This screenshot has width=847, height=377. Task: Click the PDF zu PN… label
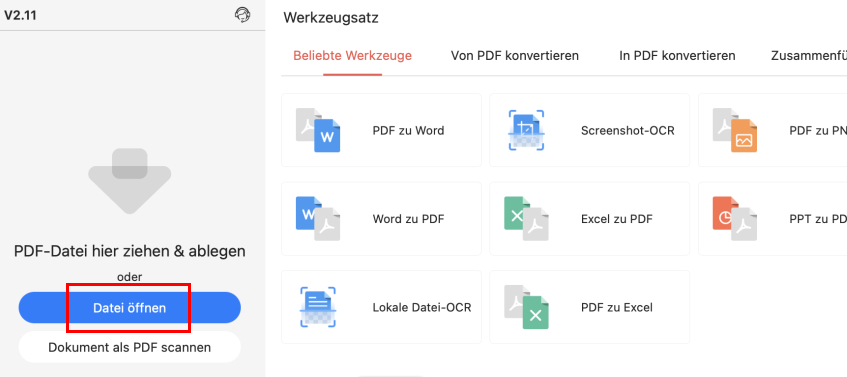pyautogui.click(x=818, y=130)
